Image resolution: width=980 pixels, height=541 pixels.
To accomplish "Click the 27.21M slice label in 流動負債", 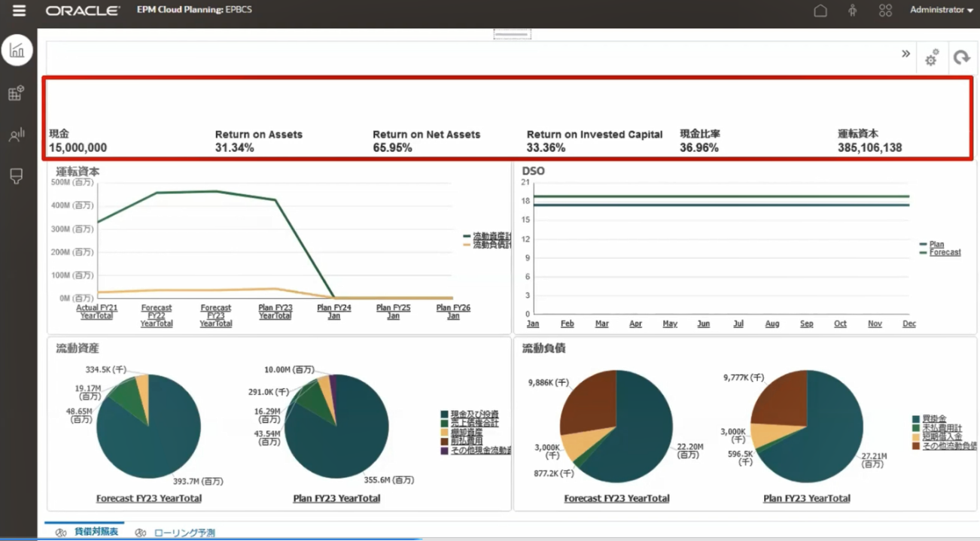I will click(873, 460).
